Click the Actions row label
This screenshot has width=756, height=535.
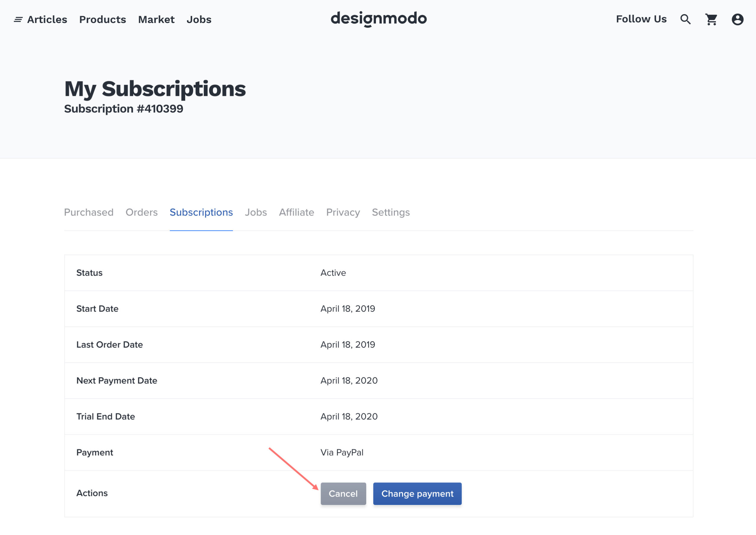(x=92, y=493)
